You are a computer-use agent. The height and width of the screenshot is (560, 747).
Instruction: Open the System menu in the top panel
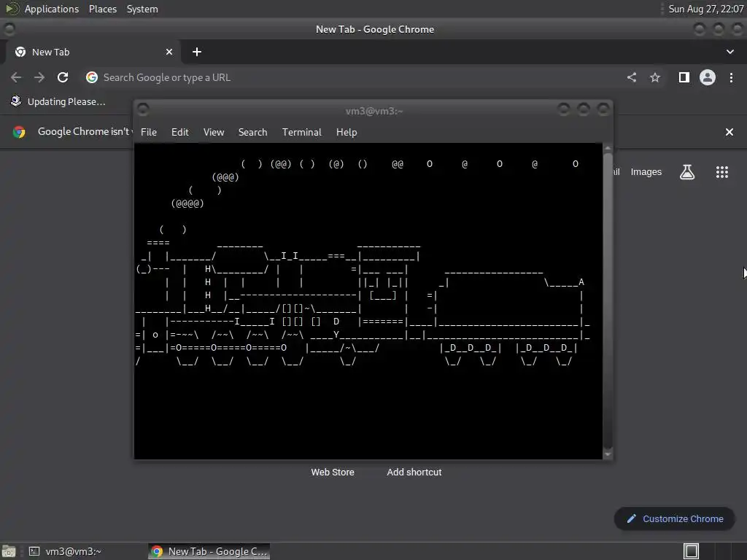142,9
